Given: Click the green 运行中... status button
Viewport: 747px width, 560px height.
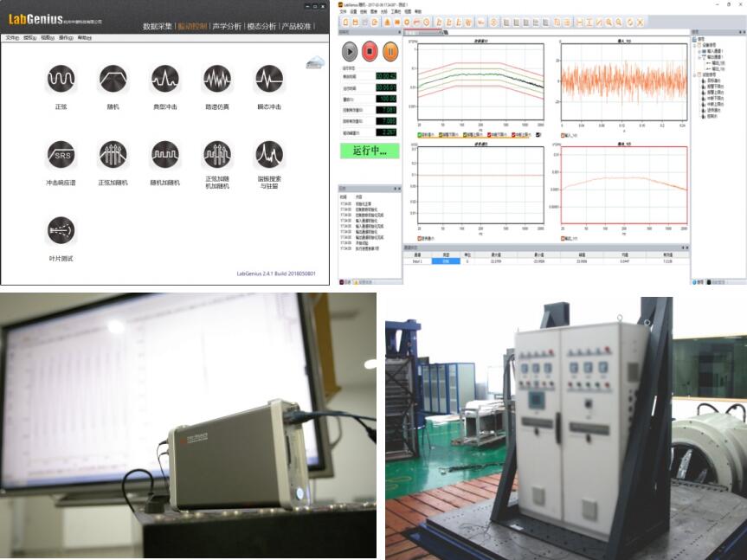Looking at the screenshot, I should coord(370,151).
